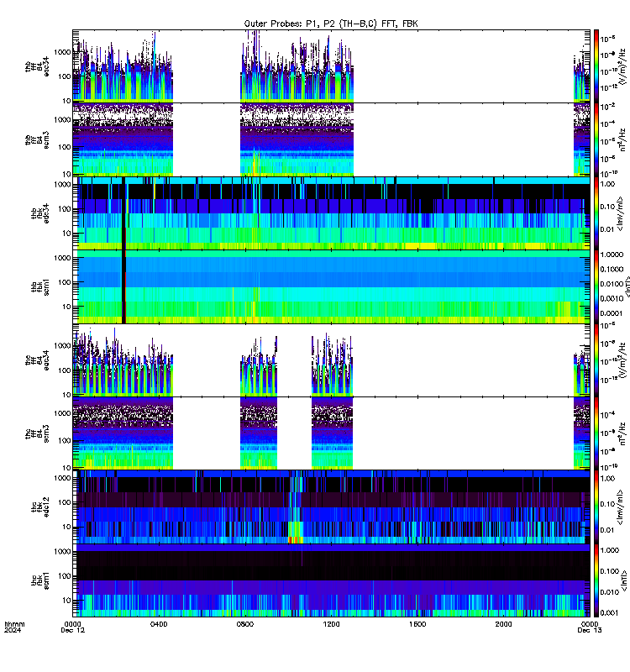
Task: Click the thb fbk scm1 filter bank panel
Action: pos(331,286)
